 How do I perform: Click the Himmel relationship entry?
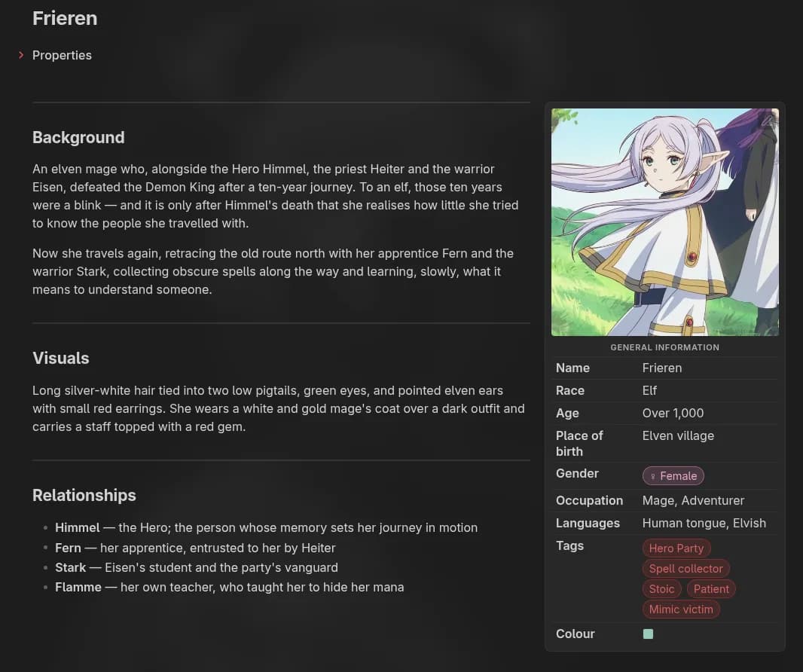(266, 527)
